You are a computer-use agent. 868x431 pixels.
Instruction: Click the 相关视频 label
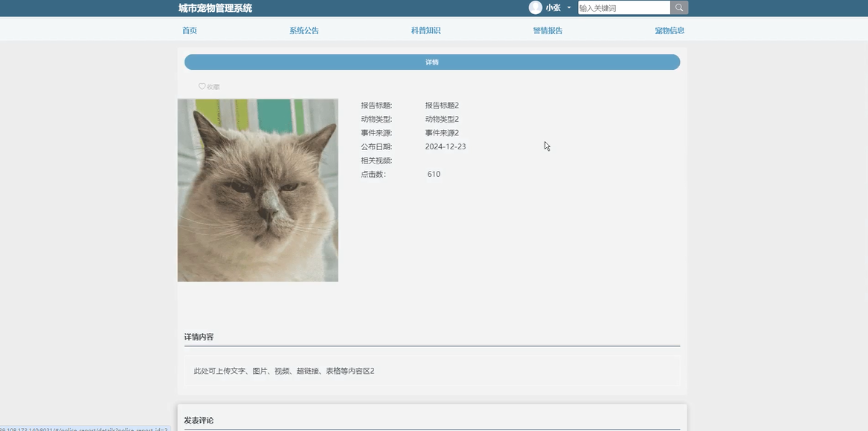tap(376, 161)
